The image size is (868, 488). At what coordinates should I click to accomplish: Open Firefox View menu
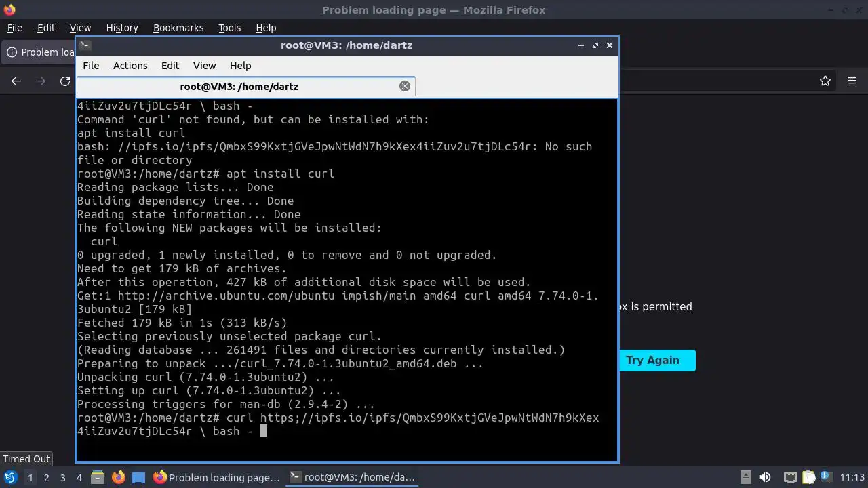click(x=80, y=28)
